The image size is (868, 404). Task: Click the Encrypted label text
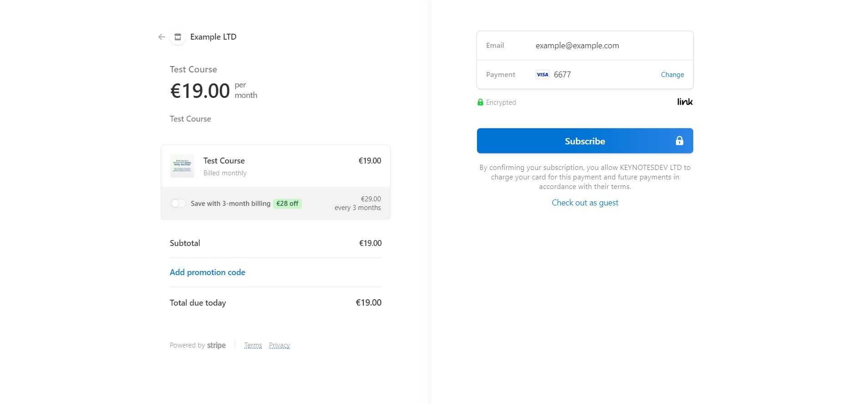[x=501, y=102]
